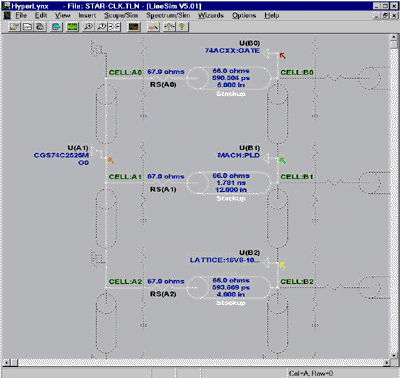Click the Col=A, Row=0 status bar text
This screenshot has height=378, width=400.
point(311,373)
